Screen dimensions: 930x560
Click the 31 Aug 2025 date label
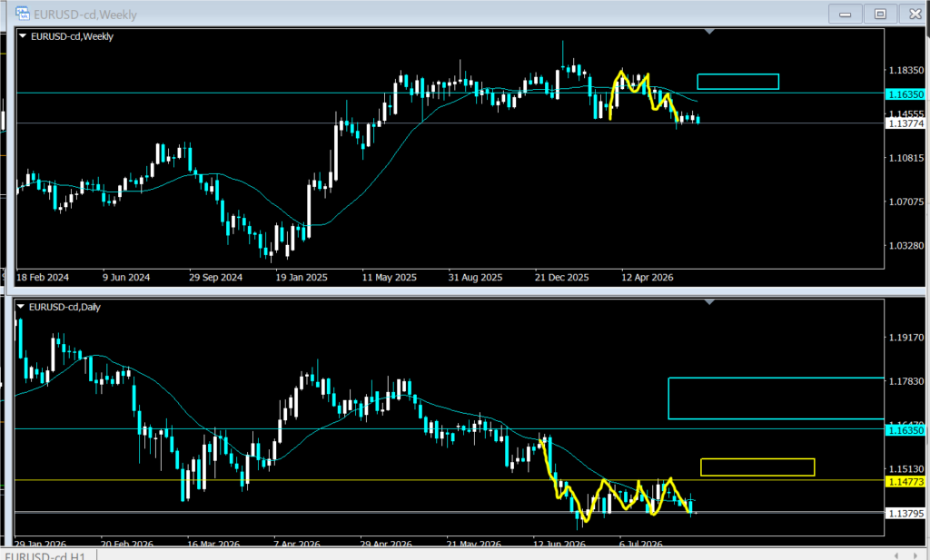(x=475, y=278)
